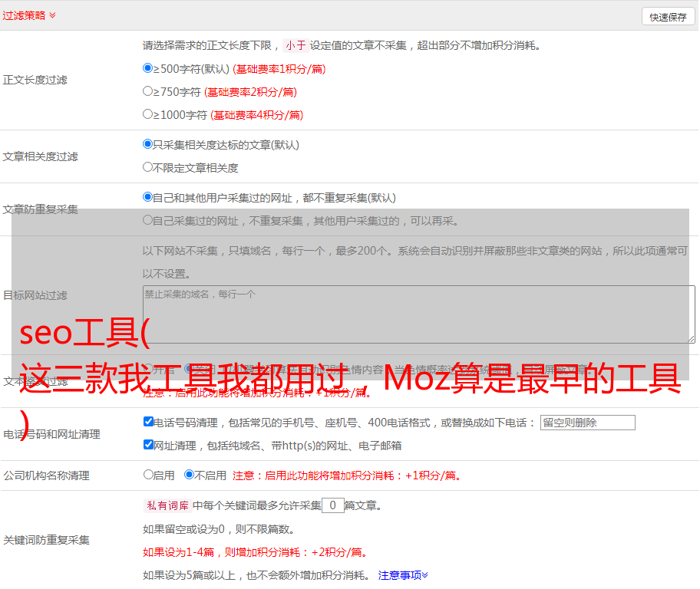Select the ≥750字符 radio option
Screen dimensions: 700x589
[148, 91]
